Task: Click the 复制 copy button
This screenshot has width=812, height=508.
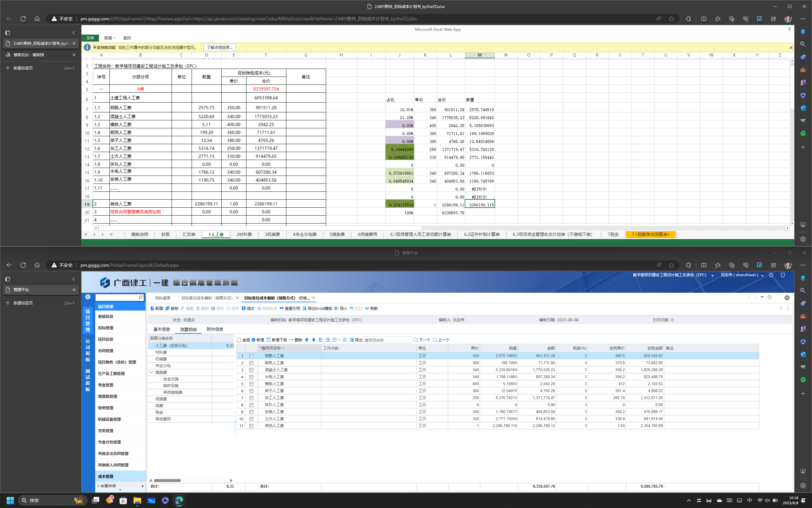Action: (x=172, y=308)
